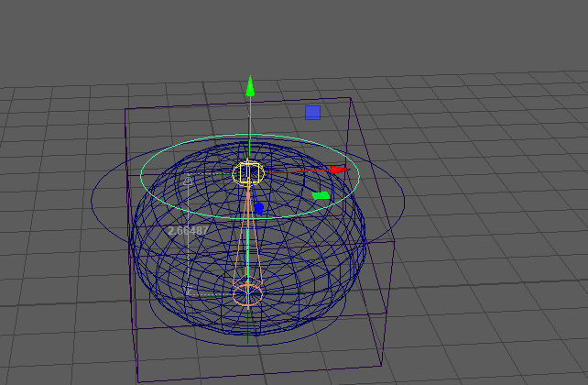Select the red X-axis move arrow

pos(341,170)
